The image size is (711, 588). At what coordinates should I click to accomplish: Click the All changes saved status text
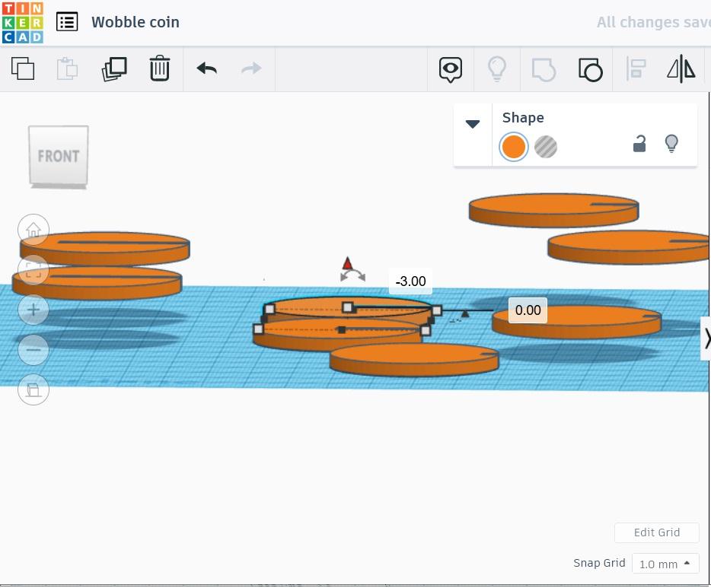pos(653,22)
